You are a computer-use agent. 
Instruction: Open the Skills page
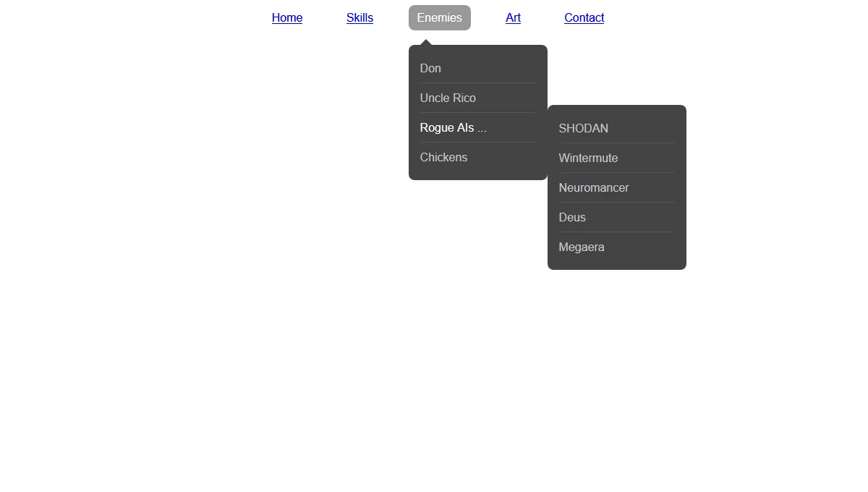coord(359,17)
